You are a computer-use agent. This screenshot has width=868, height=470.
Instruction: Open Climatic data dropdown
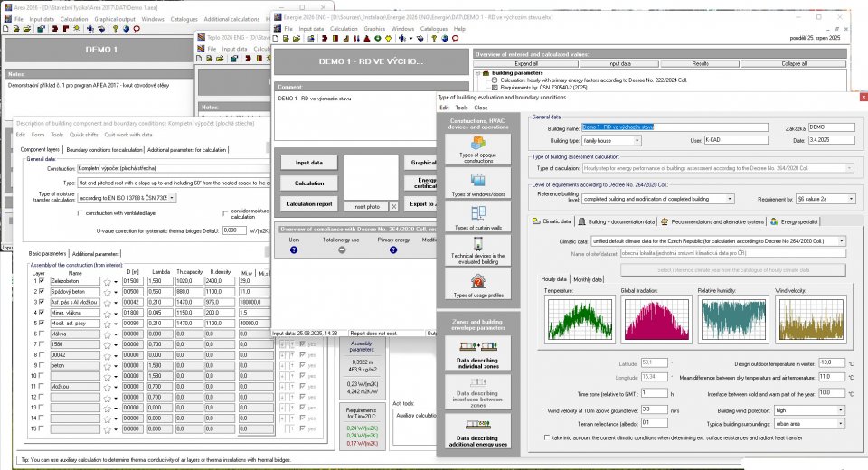[x=842, y=241]
